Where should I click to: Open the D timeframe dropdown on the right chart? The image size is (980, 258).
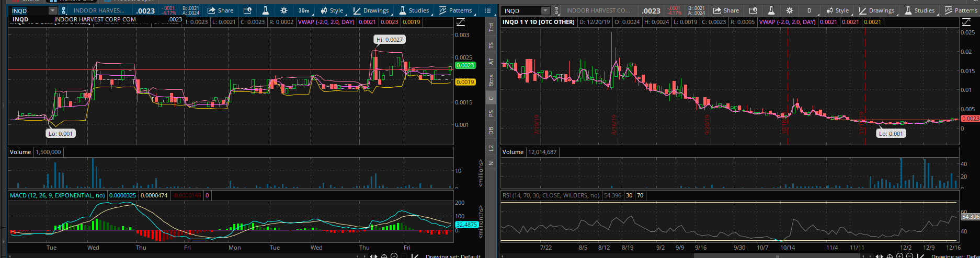[x=810, y=10]
